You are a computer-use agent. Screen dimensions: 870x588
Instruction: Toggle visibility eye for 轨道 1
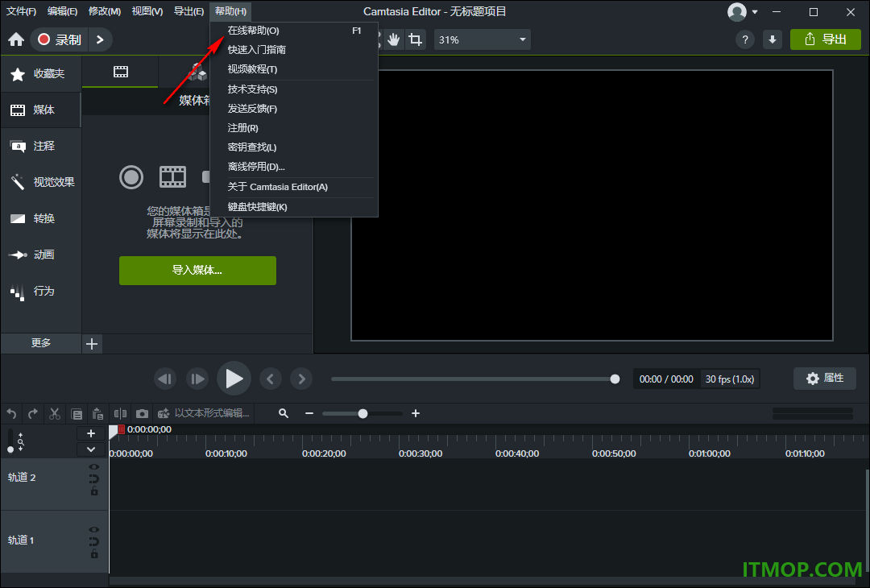(x=94, y=530)
